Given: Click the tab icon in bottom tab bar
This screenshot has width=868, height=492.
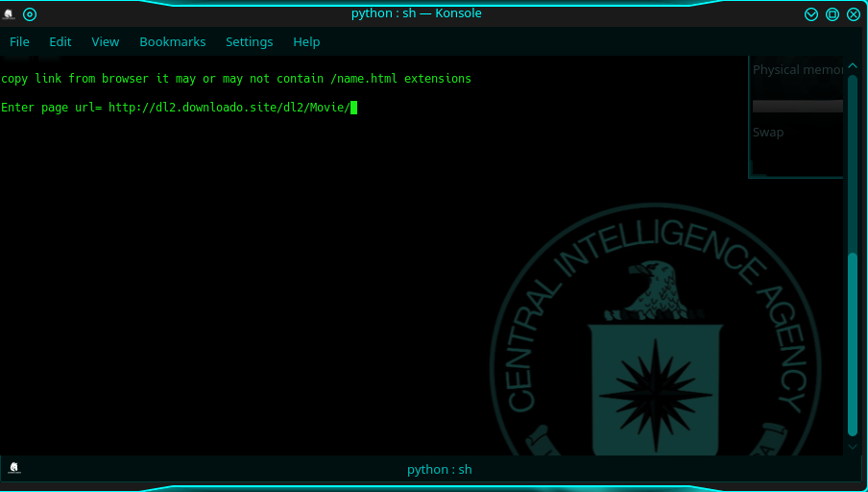Looking at the screenshot, I should tap(14, 468).
